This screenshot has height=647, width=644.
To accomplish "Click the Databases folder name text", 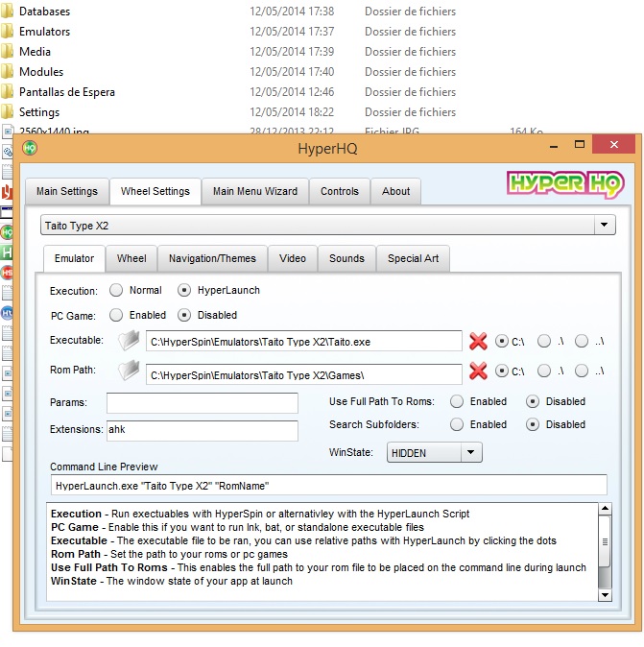I will click(44, 12).
